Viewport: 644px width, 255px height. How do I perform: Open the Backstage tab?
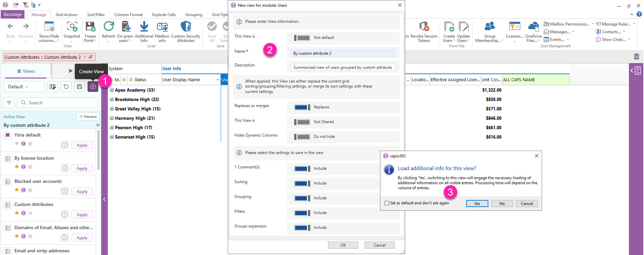click(12, 14)
